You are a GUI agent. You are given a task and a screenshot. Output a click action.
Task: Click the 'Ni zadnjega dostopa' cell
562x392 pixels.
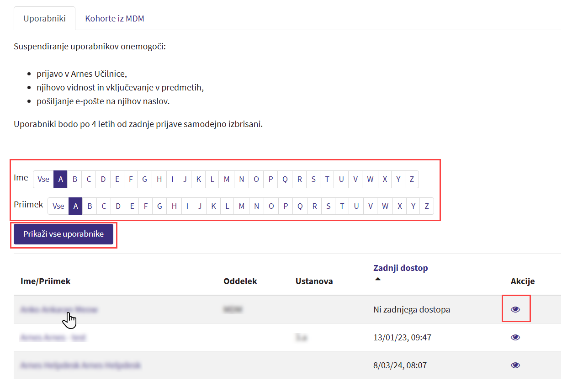coord(412,309)
